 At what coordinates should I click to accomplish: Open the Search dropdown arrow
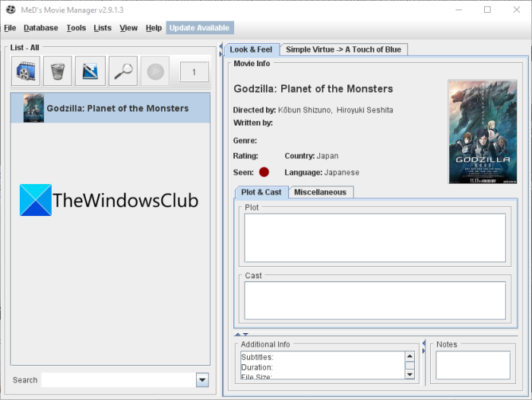[202, 380]
